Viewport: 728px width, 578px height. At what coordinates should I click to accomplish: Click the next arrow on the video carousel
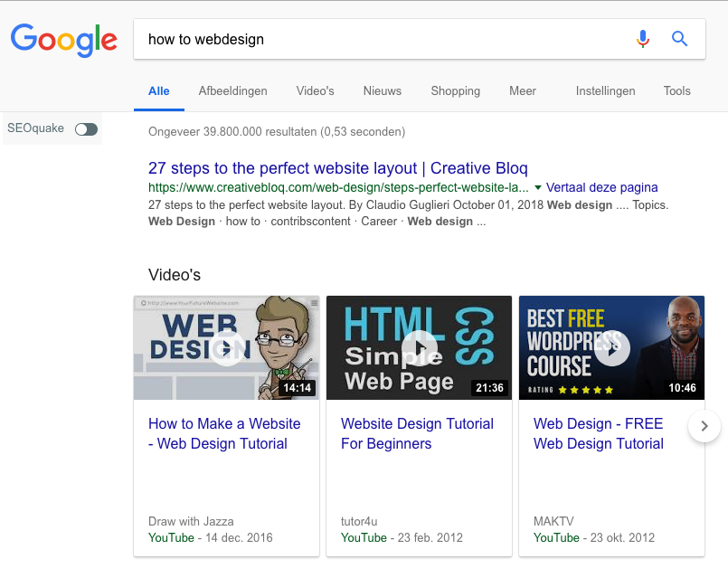tap(704, 426)
